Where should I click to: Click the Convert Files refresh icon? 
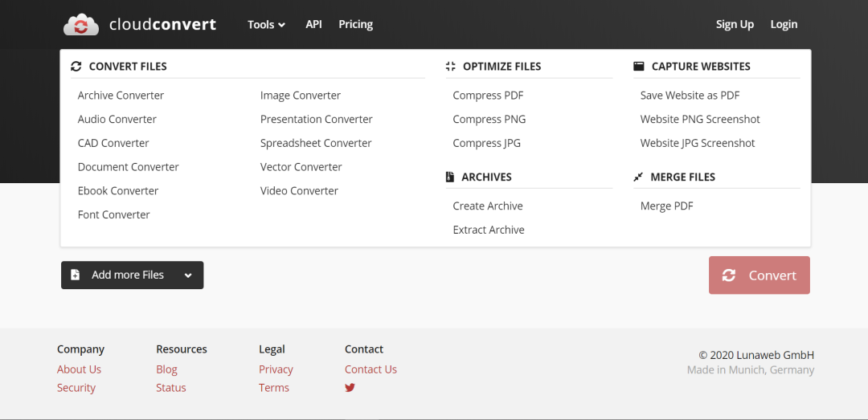76,67
